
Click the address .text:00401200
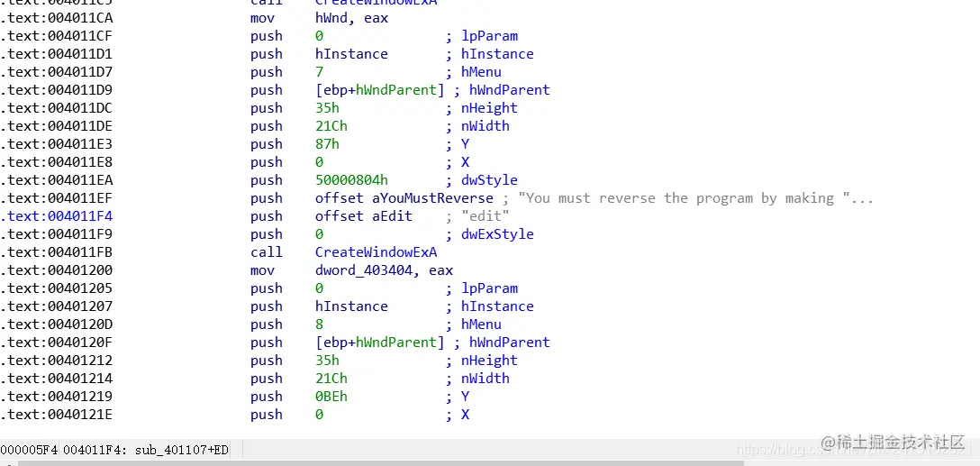[x=56, y=270]
